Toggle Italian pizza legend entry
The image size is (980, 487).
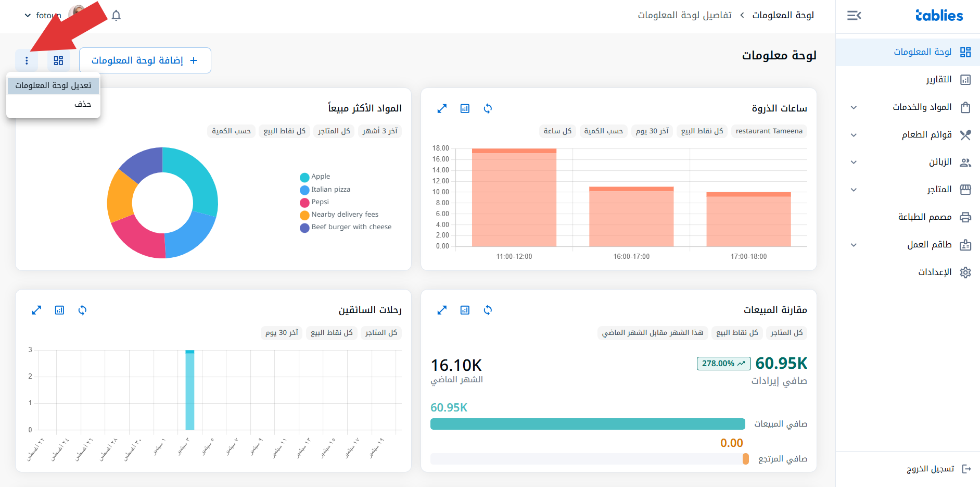325,190
